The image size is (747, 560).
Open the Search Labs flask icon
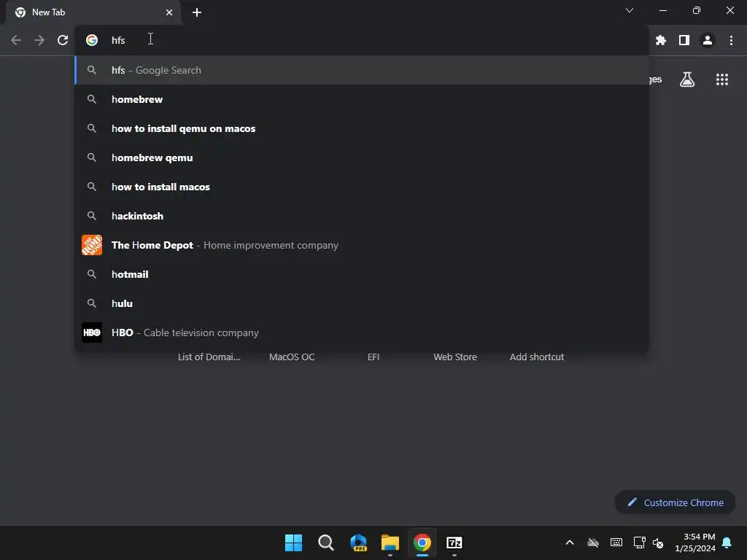click(x=687, y=79)
